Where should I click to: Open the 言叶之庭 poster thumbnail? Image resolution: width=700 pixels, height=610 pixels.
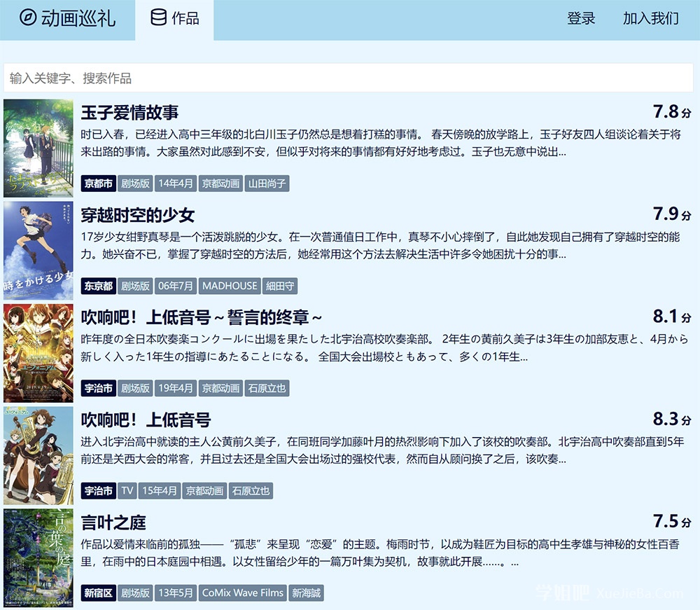point(38,557)
